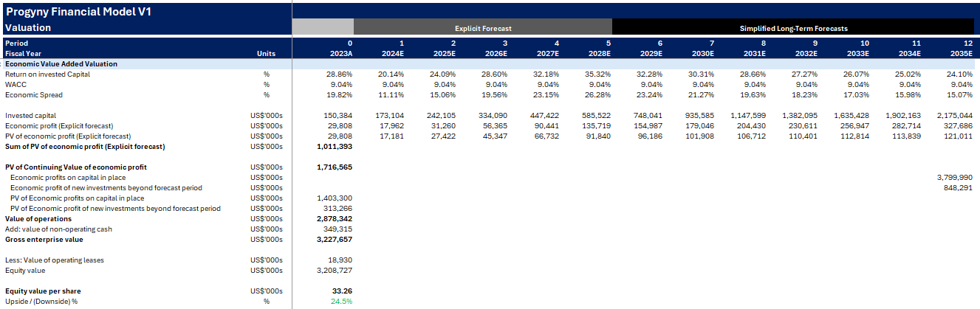The width and height of the screenshot is (980, 309).
Task: Select the 585,522 invested capital cell
Action: point(597,116)
